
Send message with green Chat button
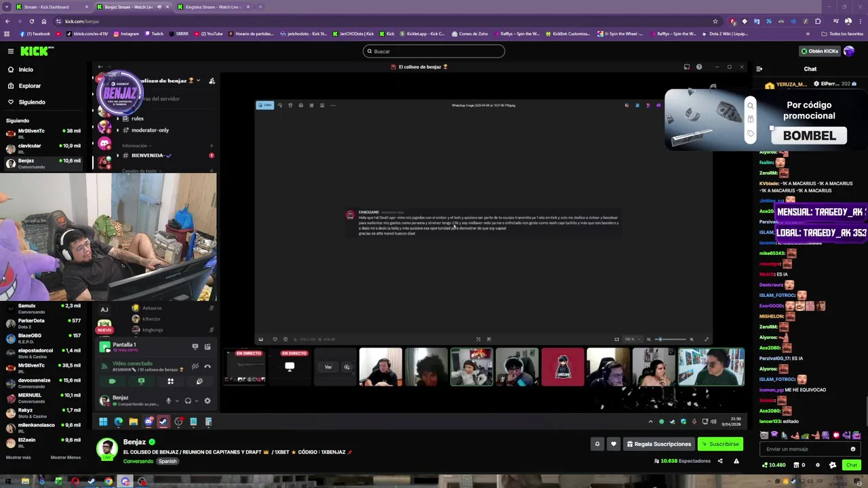pyautogui.click(x=852, y=465)
